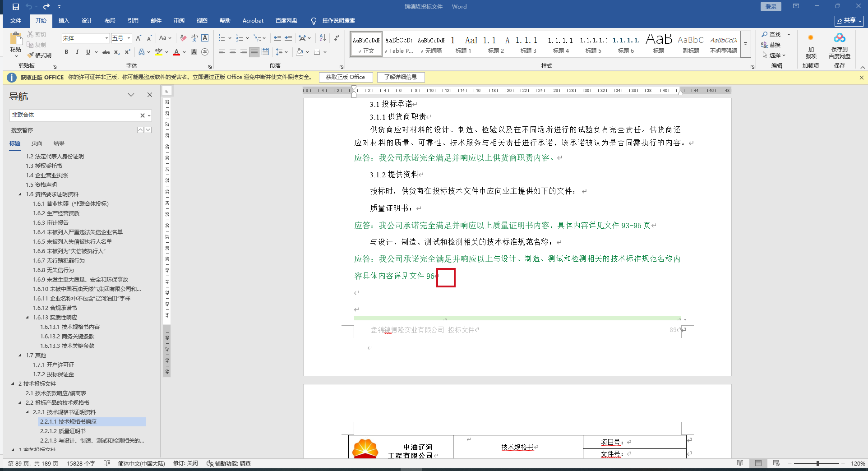Open text effects and typography icon

[x=142, y=52]
